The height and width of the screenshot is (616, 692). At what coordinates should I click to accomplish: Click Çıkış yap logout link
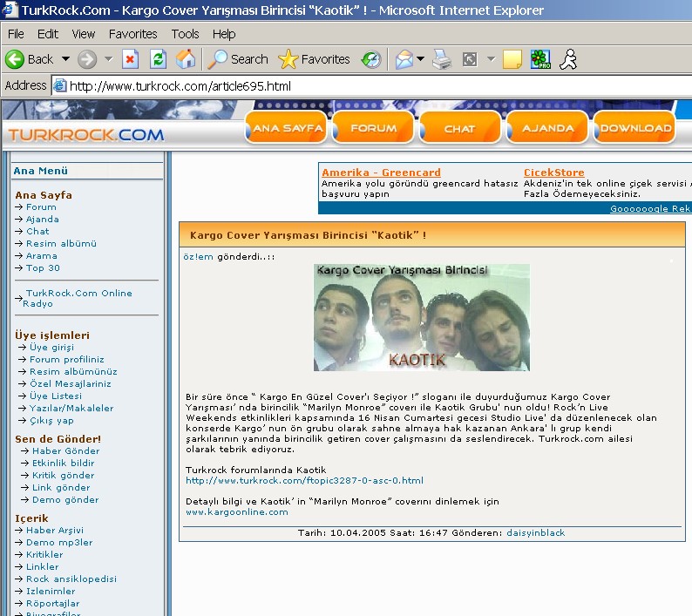click(x=51, y=421)
